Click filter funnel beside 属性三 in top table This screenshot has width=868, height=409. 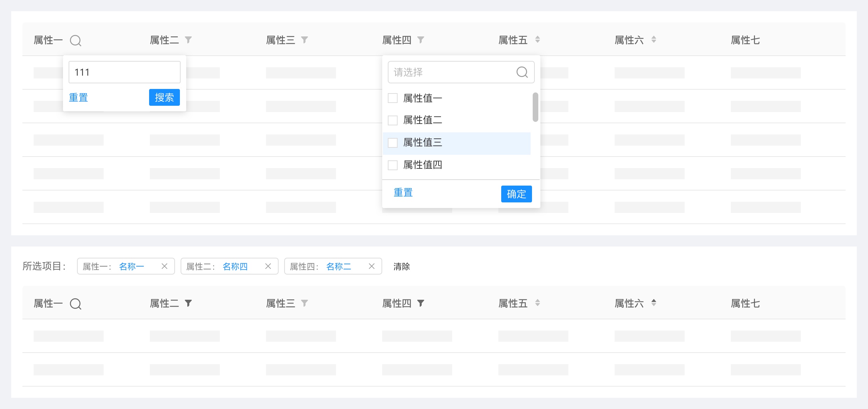[x=304, y=40]
